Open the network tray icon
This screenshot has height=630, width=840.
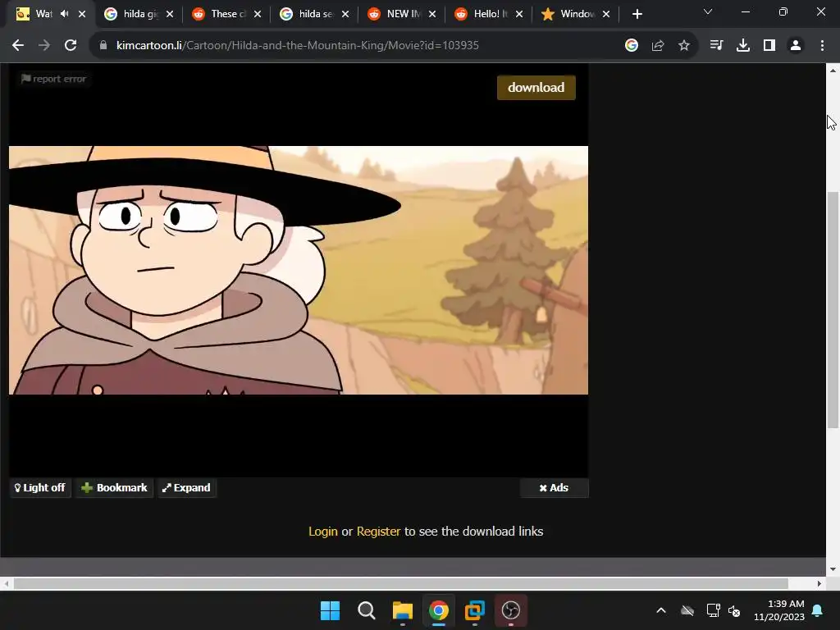(x=713, y=610)
